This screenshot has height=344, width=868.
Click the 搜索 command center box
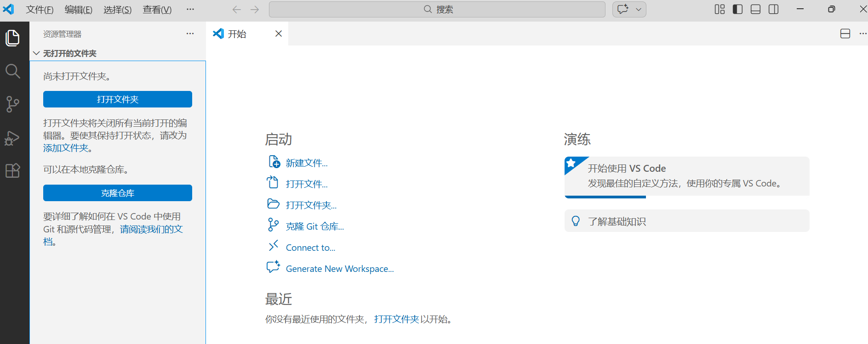click(437, 9)
